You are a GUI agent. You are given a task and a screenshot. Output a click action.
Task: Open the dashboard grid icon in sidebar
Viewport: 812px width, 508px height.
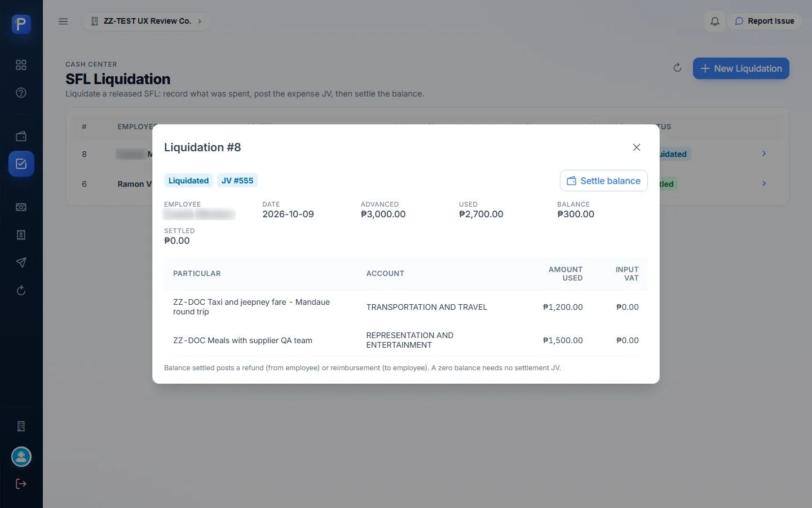pos(21,65)
